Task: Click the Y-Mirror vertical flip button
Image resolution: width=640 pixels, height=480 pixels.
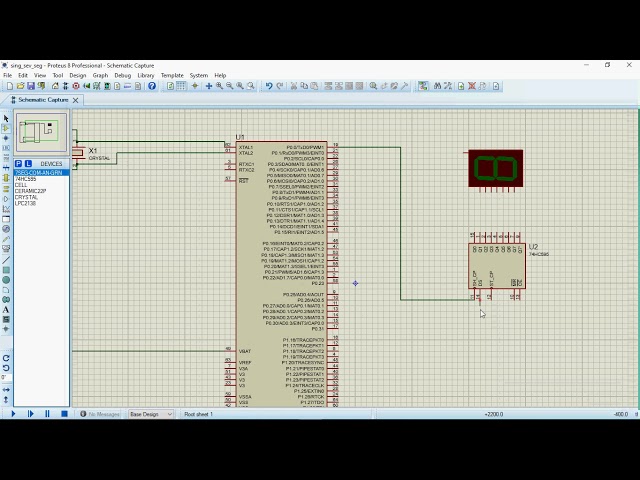Action: coord(6,400)
